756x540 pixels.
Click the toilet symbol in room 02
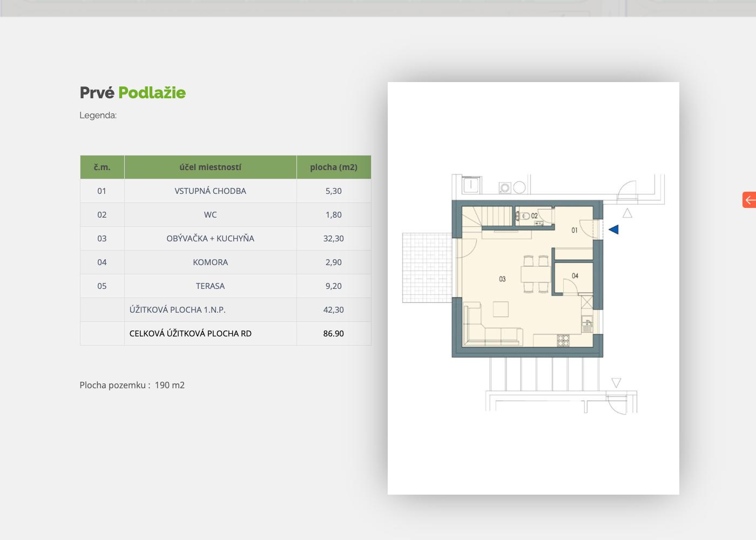point(523,217)
